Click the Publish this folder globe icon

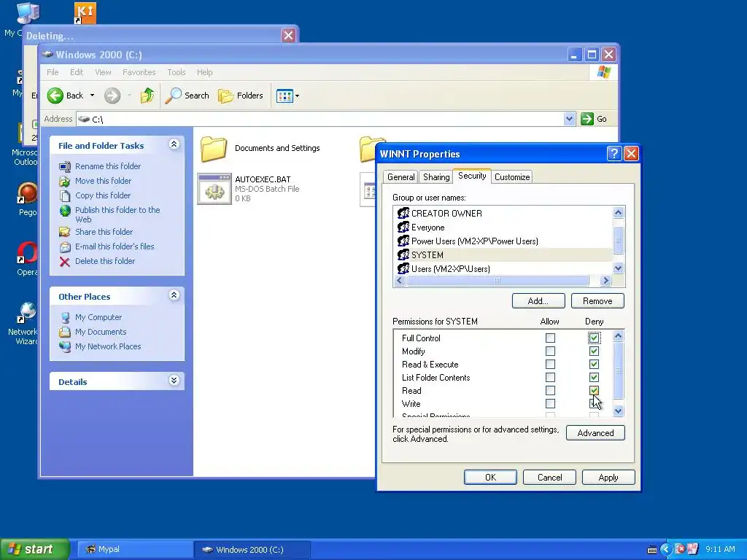(65, 211)
